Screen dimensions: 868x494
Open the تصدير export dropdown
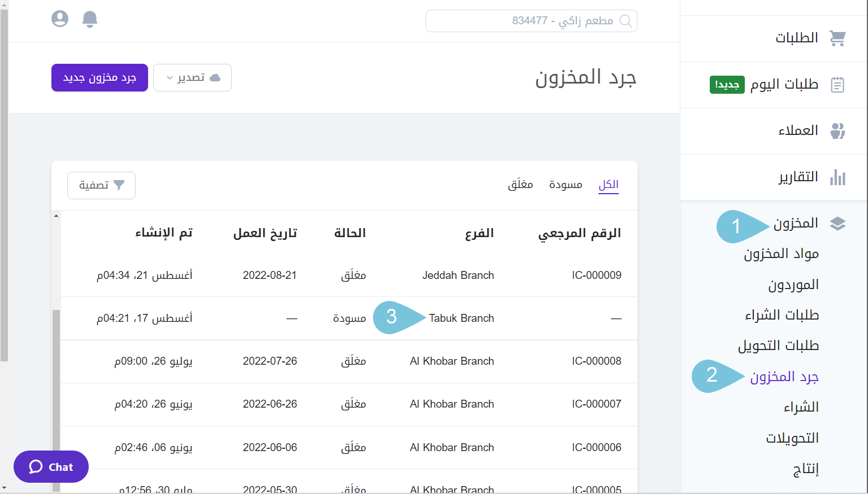click(x=192, y=77)
